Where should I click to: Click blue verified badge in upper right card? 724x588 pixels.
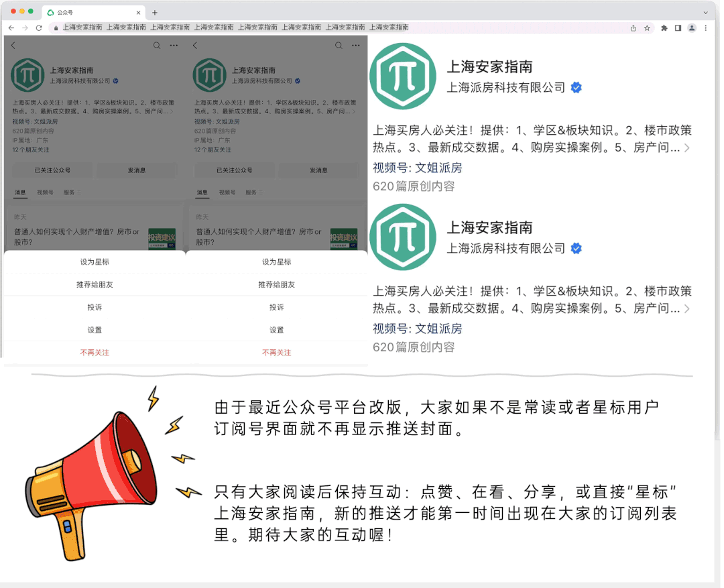click(577, 87)
